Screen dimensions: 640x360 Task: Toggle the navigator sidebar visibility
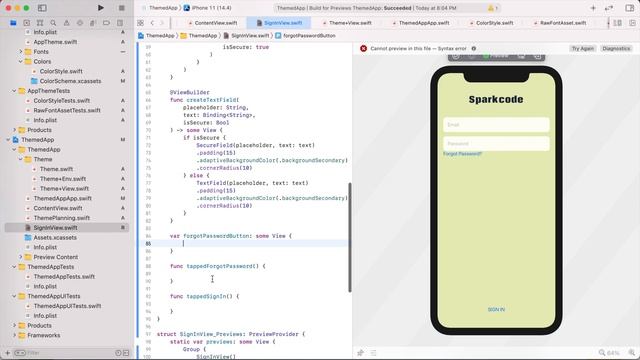42,8
